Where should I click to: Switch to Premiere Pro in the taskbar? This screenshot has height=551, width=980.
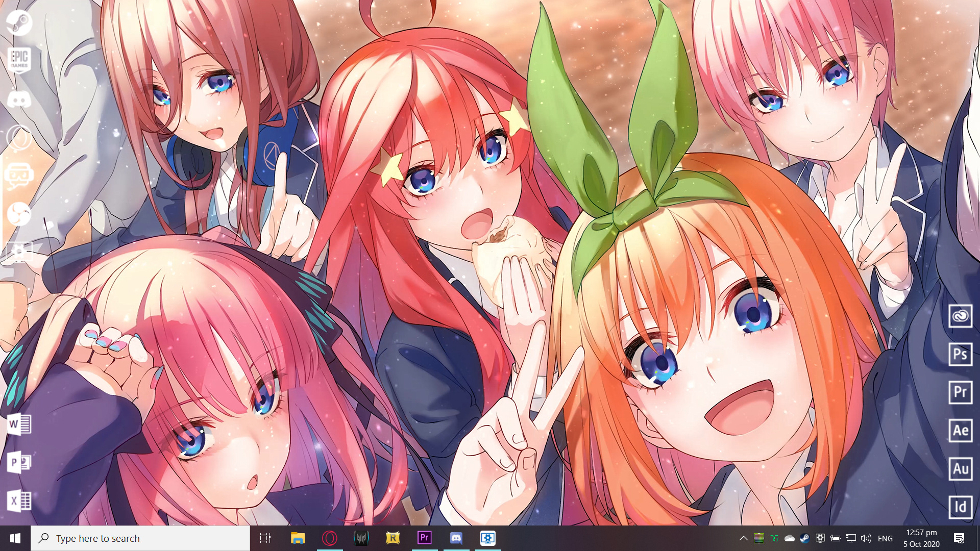pos(425,538)
